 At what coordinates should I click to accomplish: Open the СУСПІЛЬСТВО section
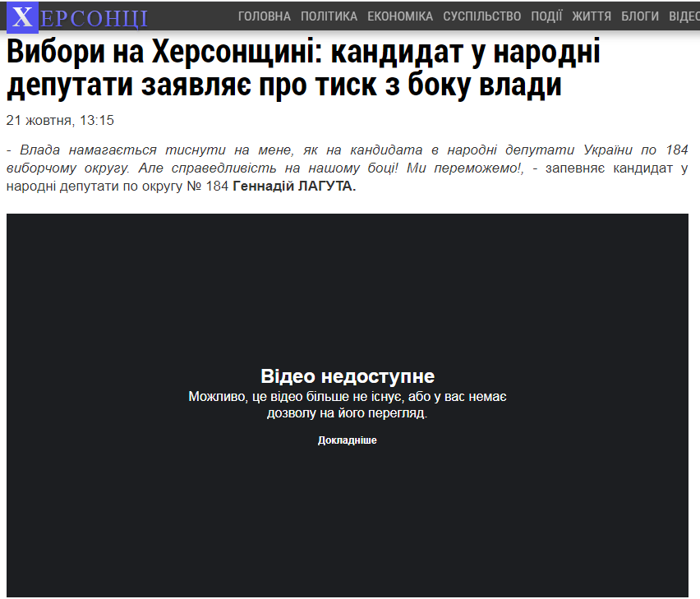coord(483,15)
